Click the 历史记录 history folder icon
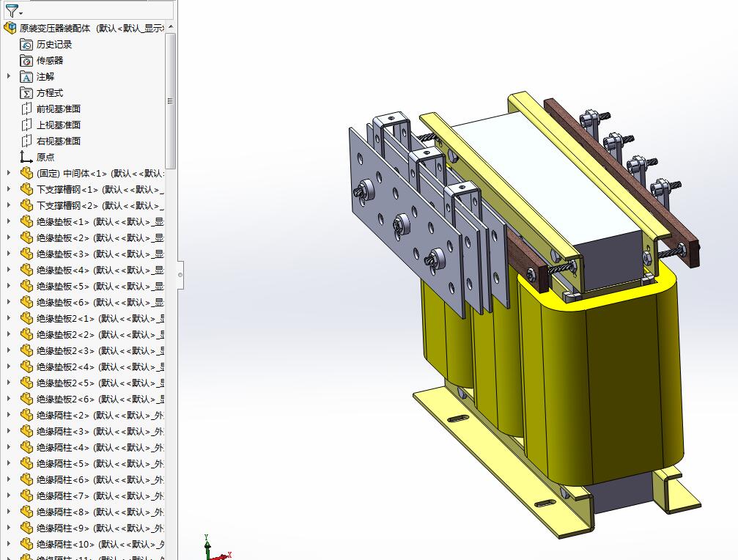 coord(26,45)
